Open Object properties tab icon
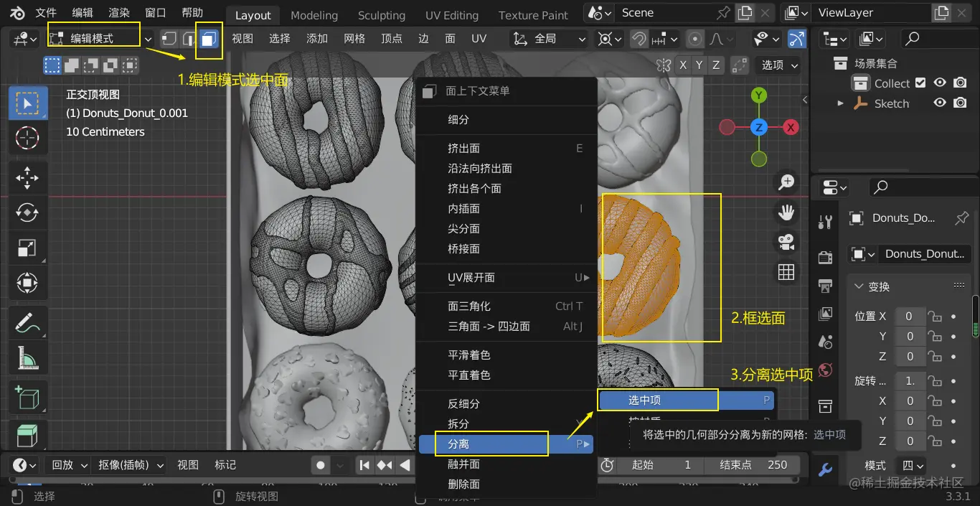Screen dimensions: 980x506 [825, 407]
